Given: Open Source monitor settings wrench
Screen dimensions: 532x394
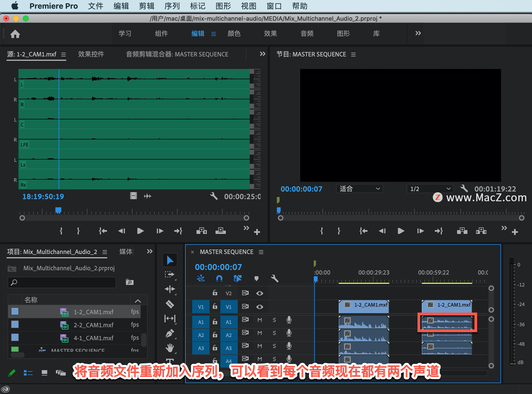Looking at the screenshot, I should coord(214,196).
